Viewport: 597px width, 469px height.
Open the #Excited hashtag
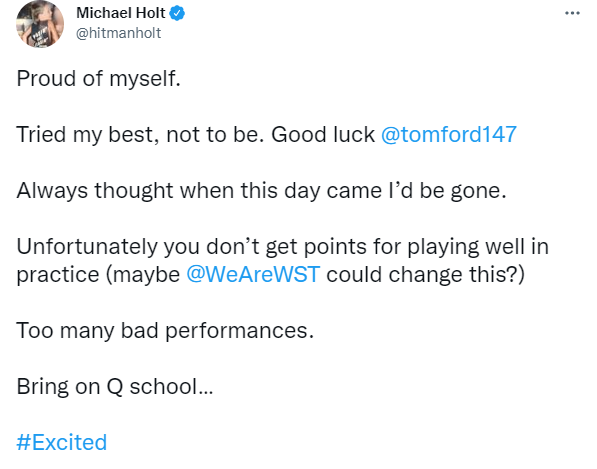(62, 442)
